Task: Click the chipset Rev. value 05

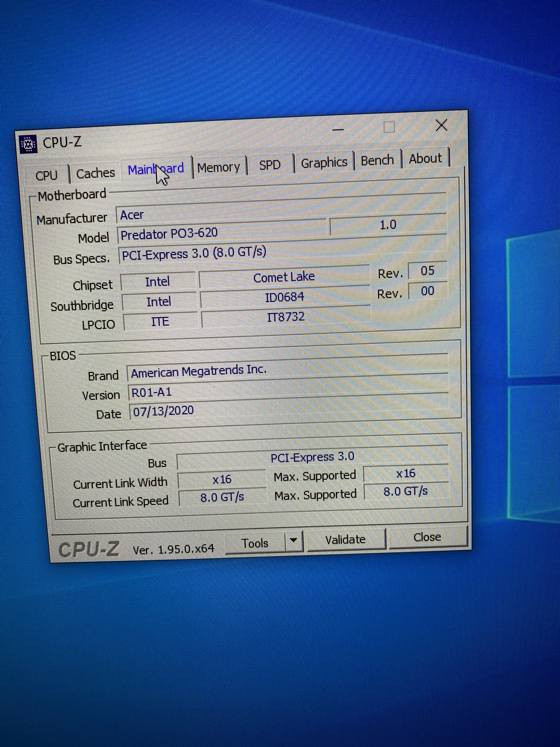Action: [x=427, y=271]
